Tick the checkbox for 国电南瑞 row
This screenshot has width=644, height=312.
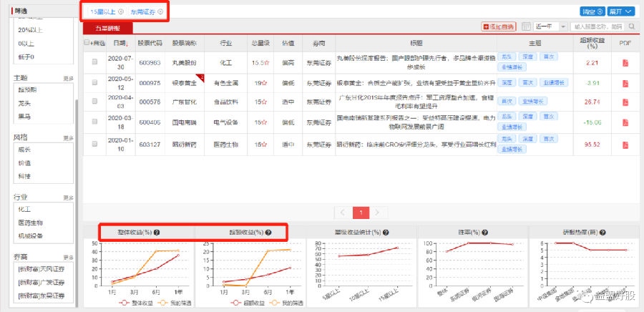94,123
